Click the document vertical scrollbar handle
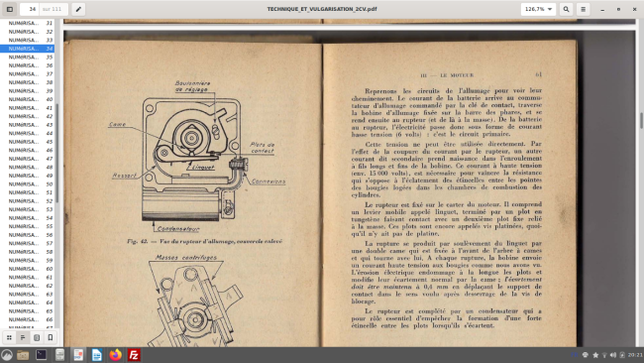Viewport: 644px width, 363px height. click(x=641, y=120)
